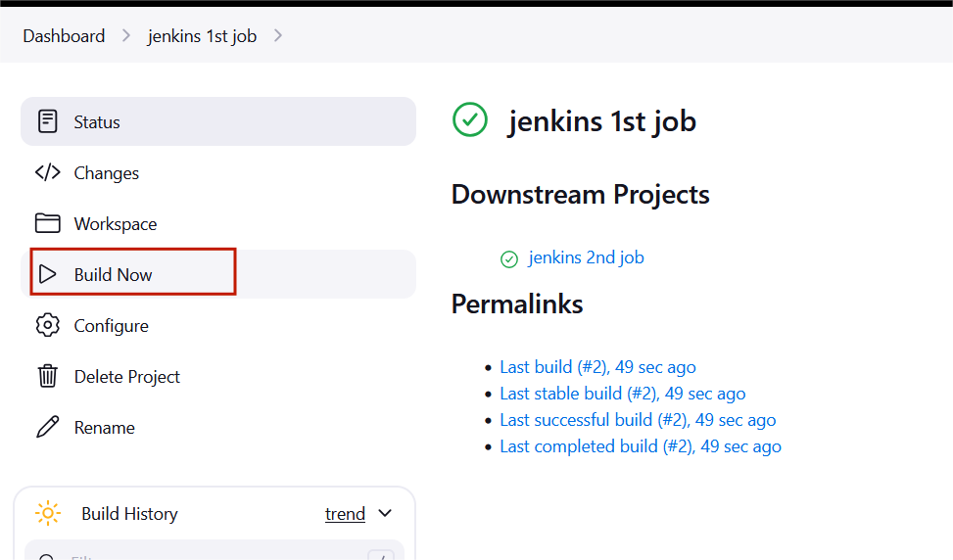Image resolution: width=953 pixels, height=560 pixels.
Task: Click success icon next to jenkins 2nd job
Action: point(508,259)
